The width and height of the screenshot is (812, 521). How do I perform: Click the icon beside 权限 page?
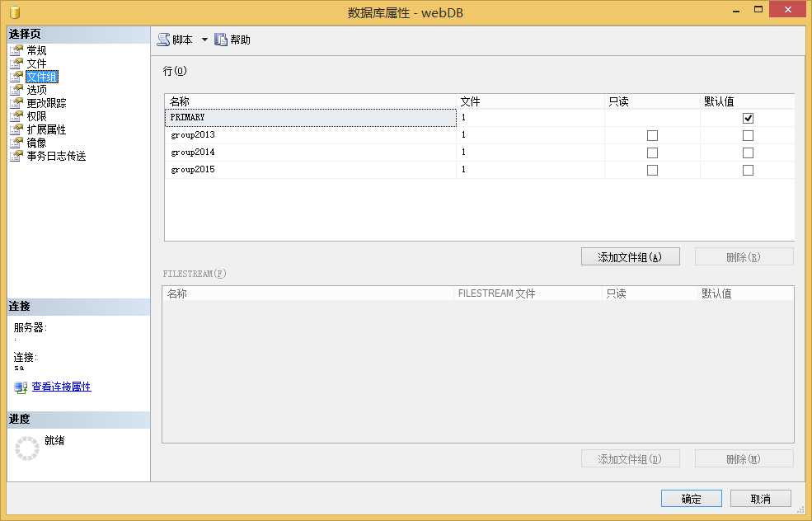(x=16, y=116)
